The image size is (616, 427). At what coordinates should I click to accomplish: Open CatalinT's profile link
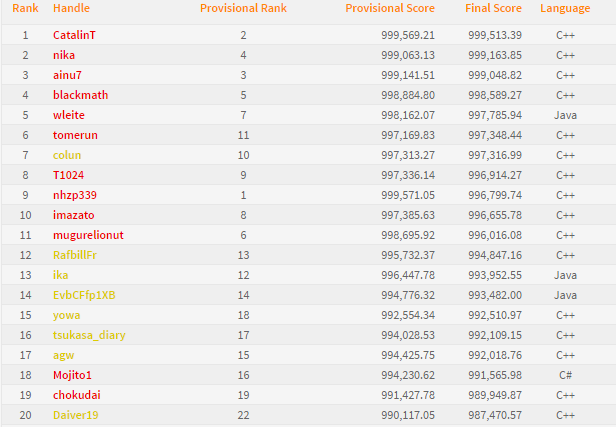click(81, 35)
